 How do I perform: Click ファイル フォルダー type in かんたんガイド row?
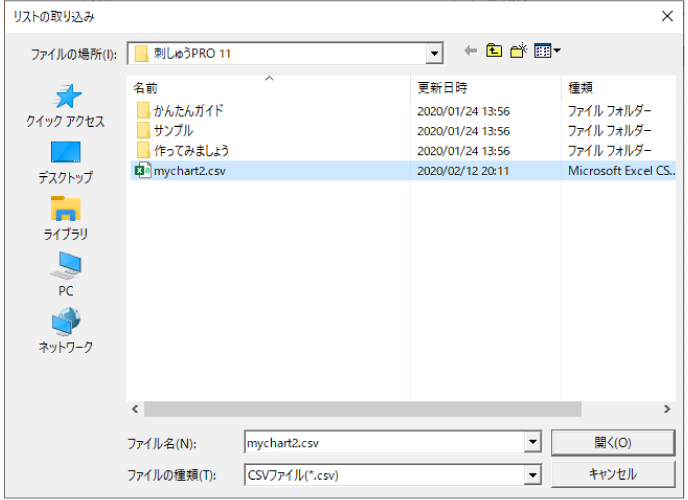click(609, 111)
